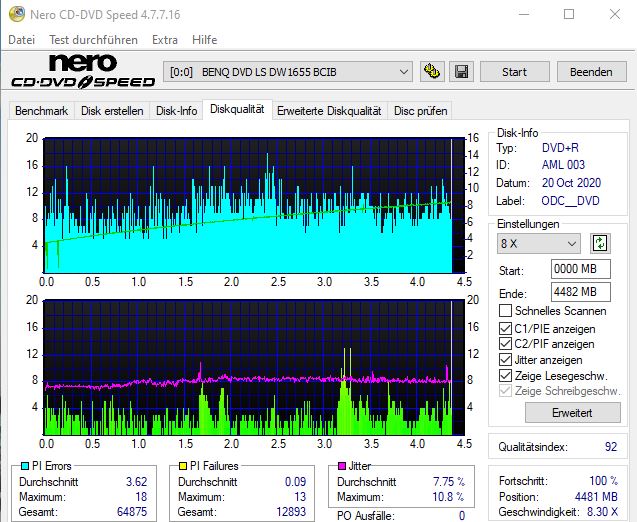Disable Zeige Lesegeschw. checkbox
Viewport: 637px width, 522px height.
(x=505, y=376)
